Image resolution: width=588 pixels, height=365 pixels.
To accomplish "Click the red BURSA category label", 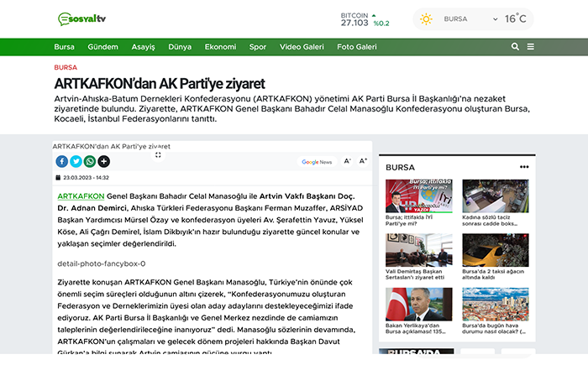I will (66, 67).
